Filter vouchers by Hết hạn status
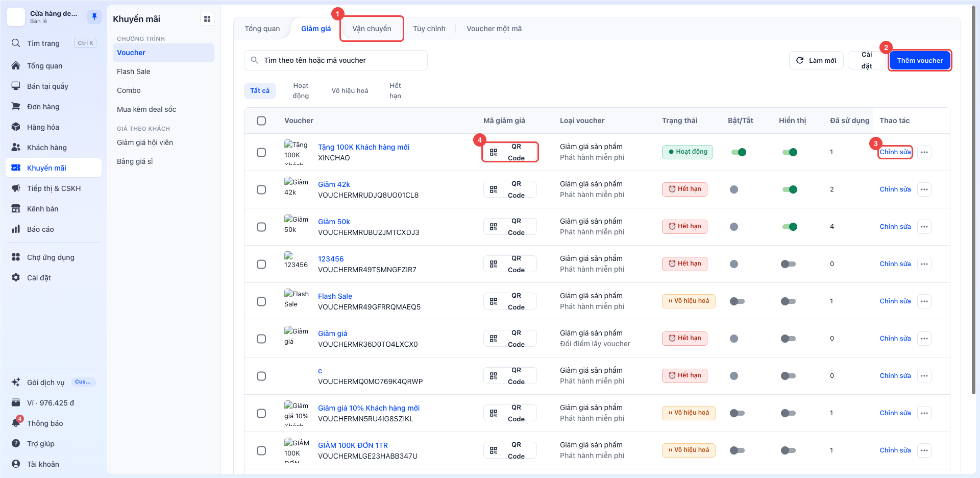This screenshot has width=980, height=478. click(x=395, y=90)
